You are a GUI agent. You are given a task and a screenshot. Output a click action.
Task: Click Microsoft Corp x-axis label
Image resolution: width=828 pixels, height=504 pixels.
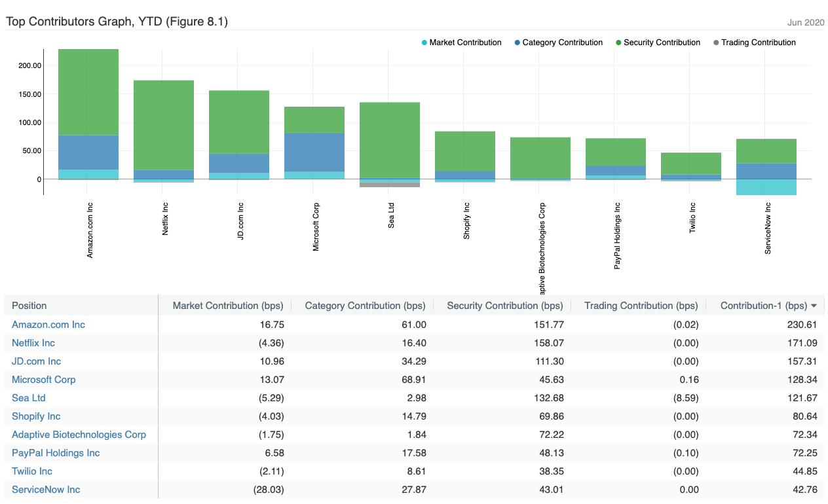click(316, 227)
